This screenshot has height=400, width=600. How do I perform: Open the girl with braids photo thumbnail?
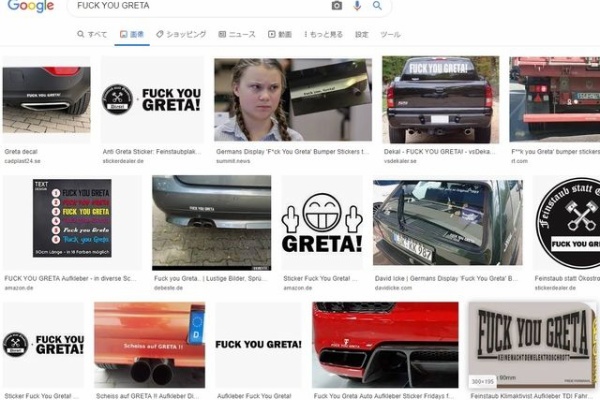pyautogui.click(x=258, y=99)
